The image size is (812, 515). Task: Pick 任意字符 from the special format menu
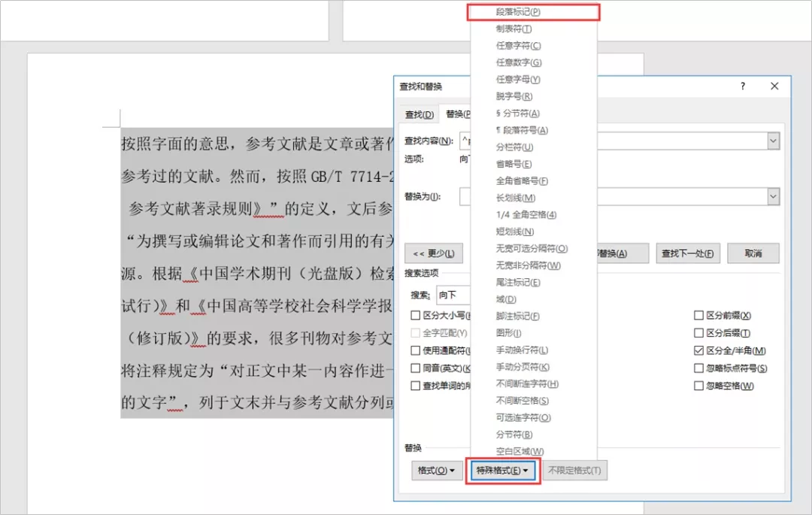pyautogui.click(x=516, y=46)
